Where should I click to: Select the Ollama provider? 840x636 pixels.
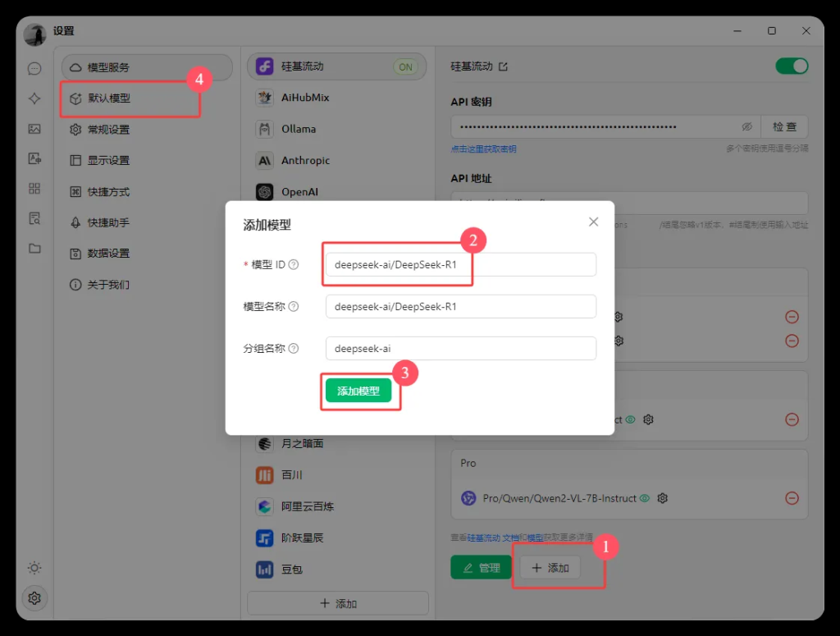click(337, 129)
